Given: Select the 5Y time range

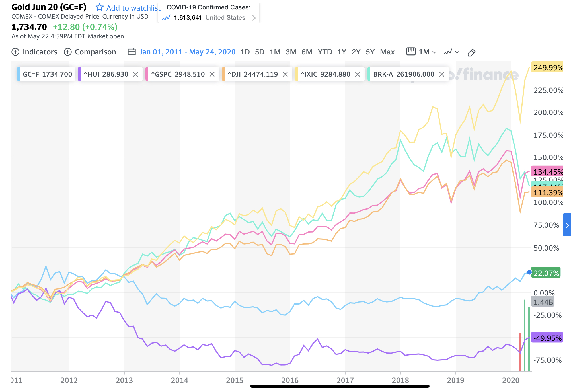Looking at the screenshot, I should [x=370, y=52].
